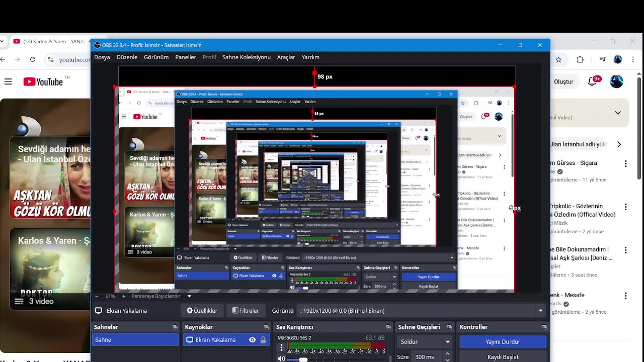Open more options for Tripkolic video
Screen dimensions: 644x362
tap(626, 207)
